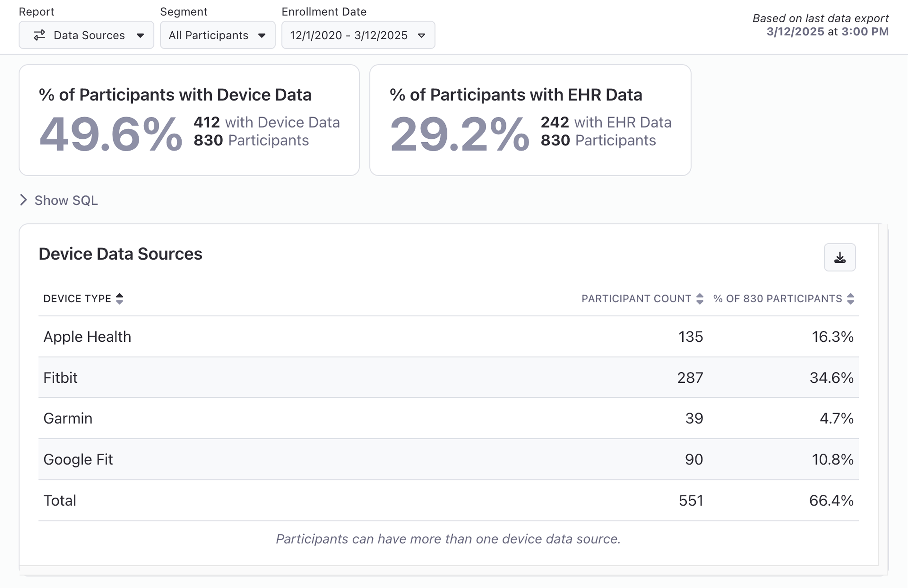Click the Device Data Sources heading
Screen dimensions: 908x588
pyautogui.click(x=121, y=254)
